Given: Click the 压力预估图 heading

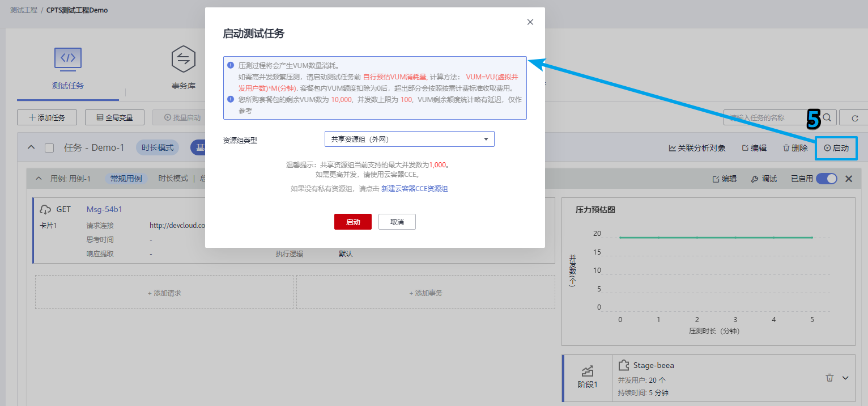Looking at the screenshot, I should tap(595, 210).
